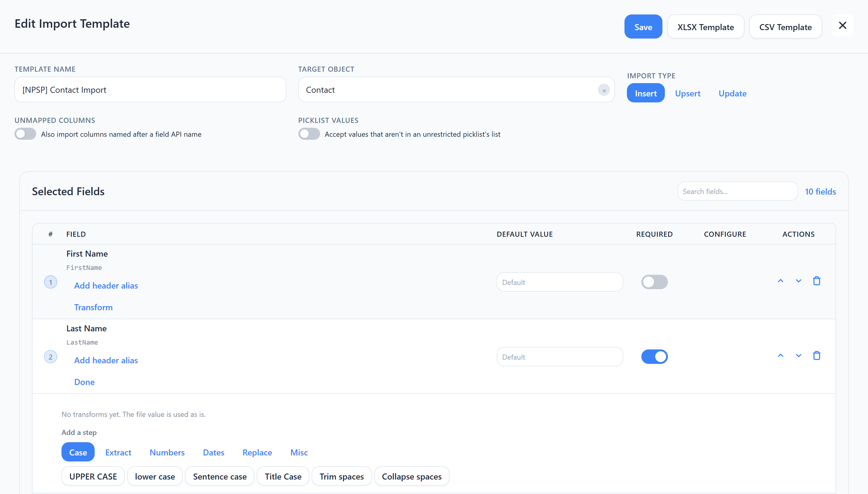Move First Name field up
868x494 pixels.
(x=780, y=281)
